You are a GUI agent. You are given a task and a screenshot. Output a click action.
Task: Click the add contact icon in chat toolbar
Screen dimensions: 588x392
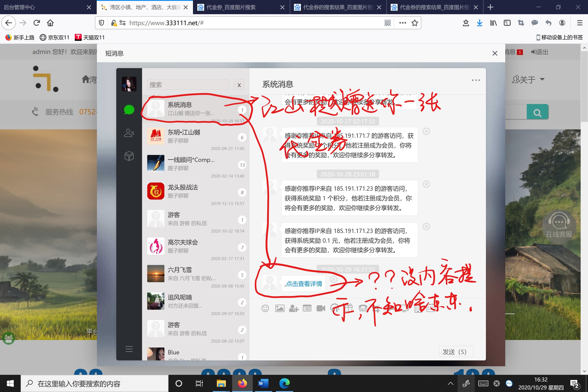[x=294, y=308]
